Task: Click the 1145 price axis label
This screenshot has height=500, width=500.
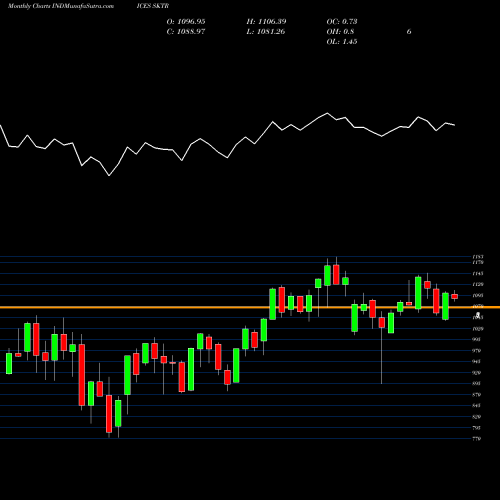Action: point(478,274)
